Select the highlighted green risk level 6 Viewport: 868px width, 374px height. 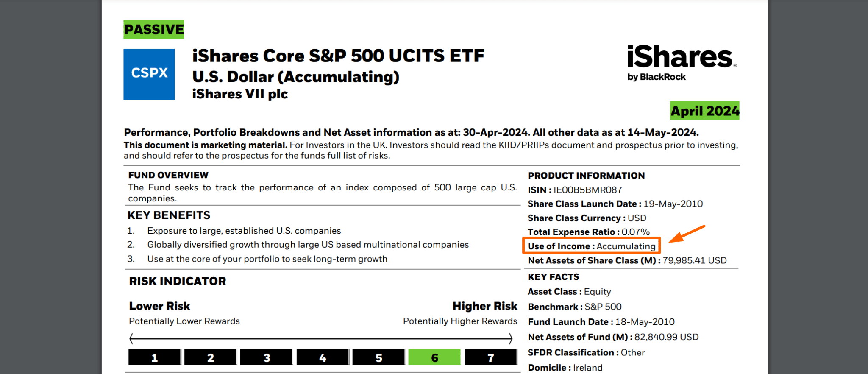(x=434, y=357)
